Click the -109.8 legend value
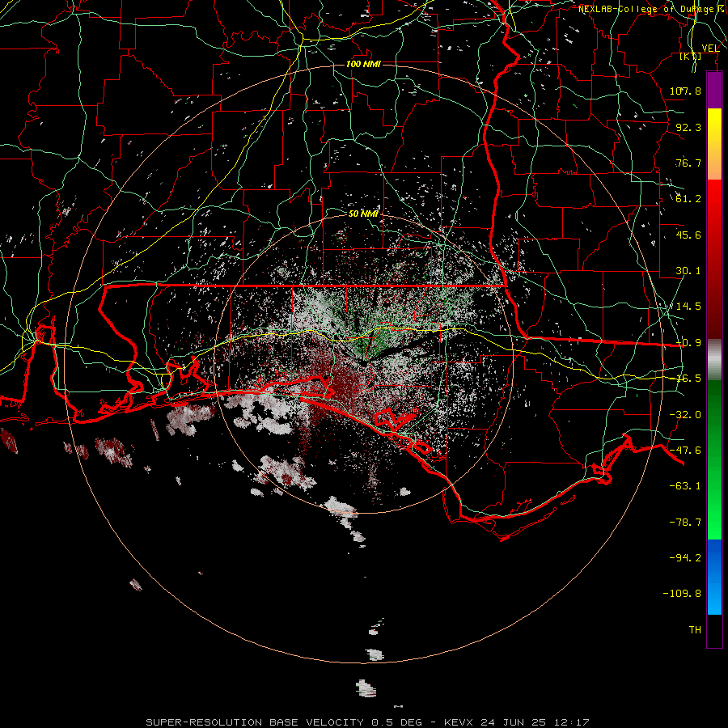The width and height of the screenshot is (728, 728). click(682, 594)
